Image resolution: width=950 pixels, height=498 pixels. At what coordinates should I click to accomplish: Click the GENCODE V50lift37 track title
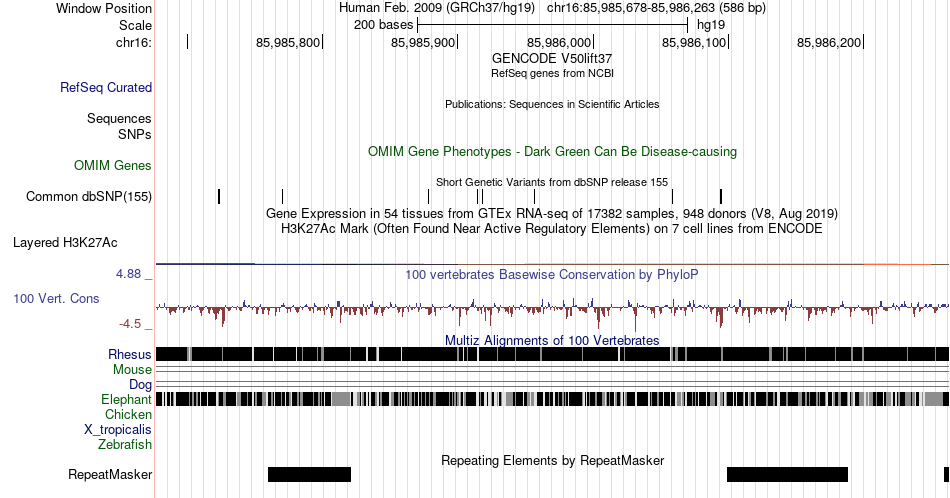[x=552, y=58]
